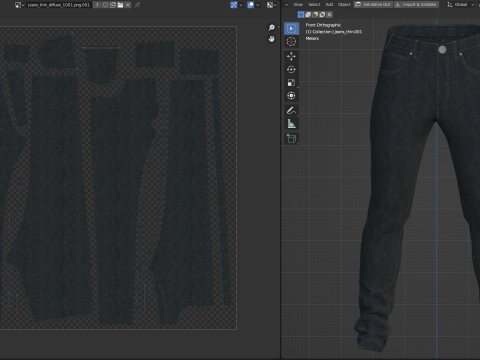
Task: Click the Validation GUI button
Action: pyautogui.click(x=373, y=5)
